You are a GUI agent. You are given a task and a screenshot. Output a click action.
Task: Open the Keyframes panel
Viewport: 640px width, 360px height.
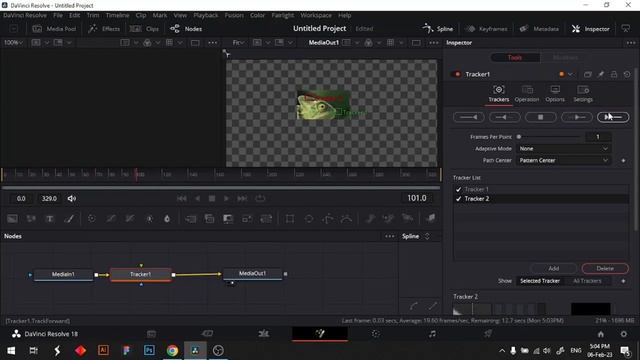[487, 29]
